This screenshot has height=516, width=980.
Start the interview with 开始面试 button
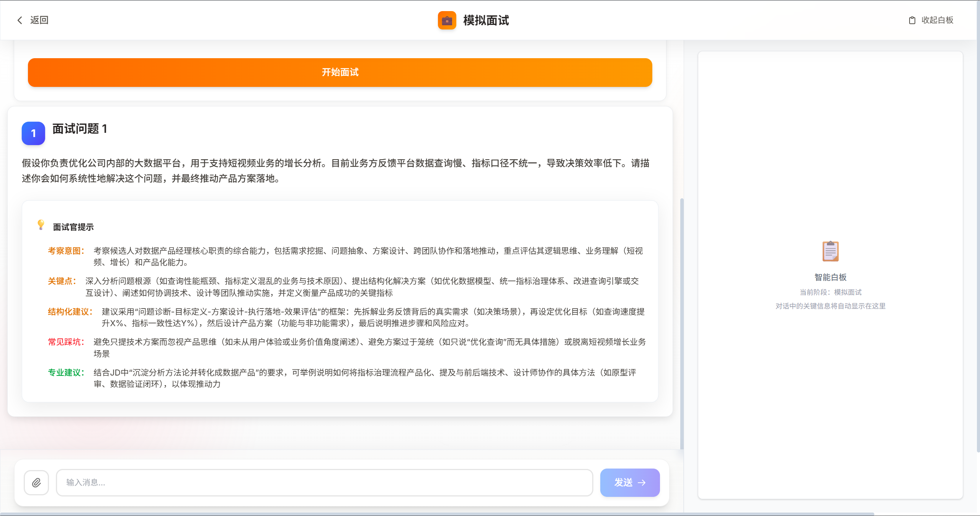(340, 72)
